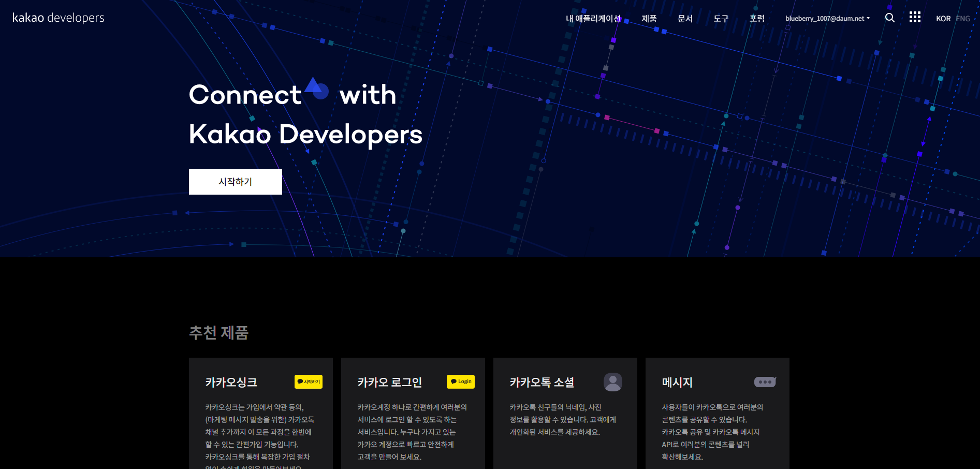Image resolution: width=980 pixels, height=469 pixels.
Task: Open the 카카오 로그인 card title
Action: (x=390, y=382)
